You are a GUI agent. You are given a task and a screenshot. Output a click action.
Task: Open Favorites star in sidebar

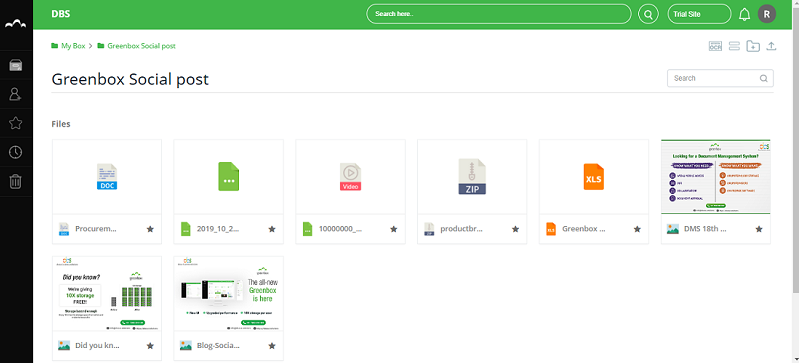point(16,123)
